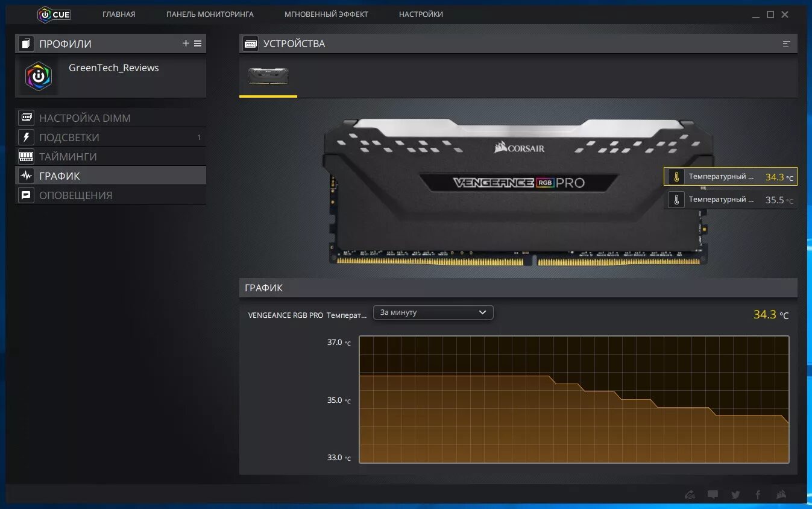Add a new profile with the plus button
812x509 pixels.
coord(186,43)
